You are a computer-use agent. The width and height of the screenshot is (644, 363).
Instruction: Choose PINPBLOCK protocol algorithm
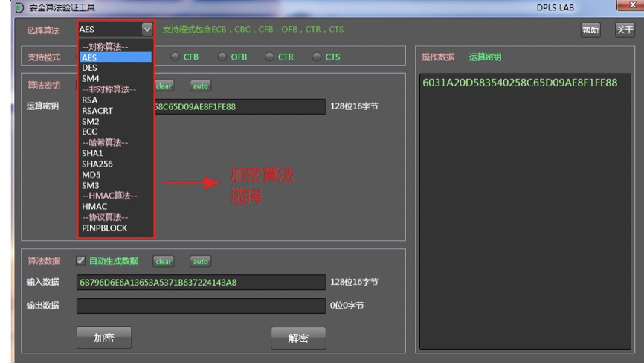click(x=104, y=228)
